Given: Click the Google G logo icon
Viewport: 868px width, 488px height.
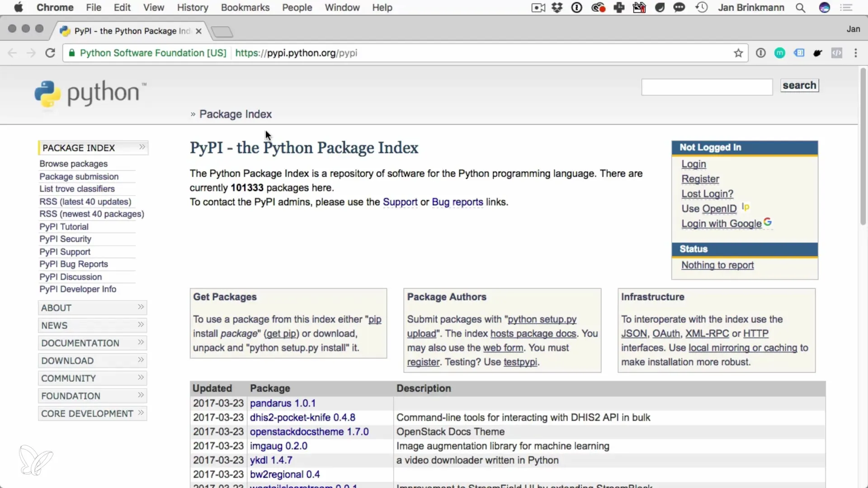Looking at the screenshot, I should 768,222.
